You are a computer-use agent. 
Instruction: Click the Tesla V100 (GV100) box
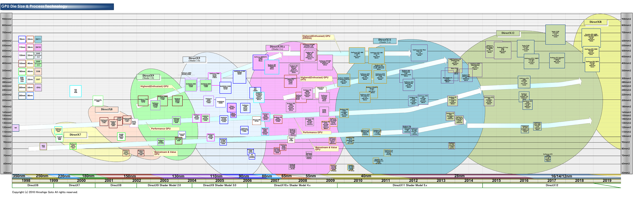pyautogui.click(x=555, y=34)
